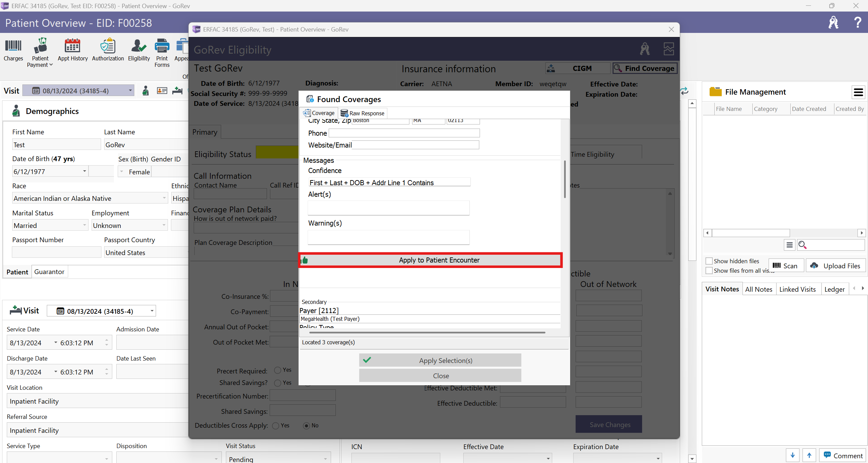Click the Website/Email input field

point(416,145)
